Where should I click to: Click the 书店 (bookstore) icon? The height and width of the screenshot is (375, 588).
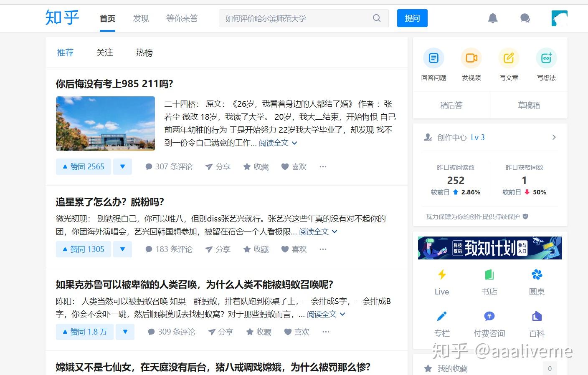coord(489,275)
